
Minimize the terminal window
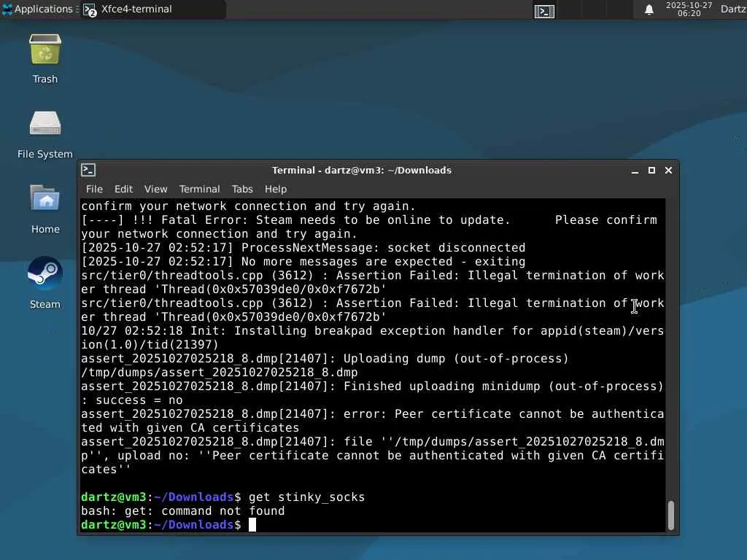point(635,171)
